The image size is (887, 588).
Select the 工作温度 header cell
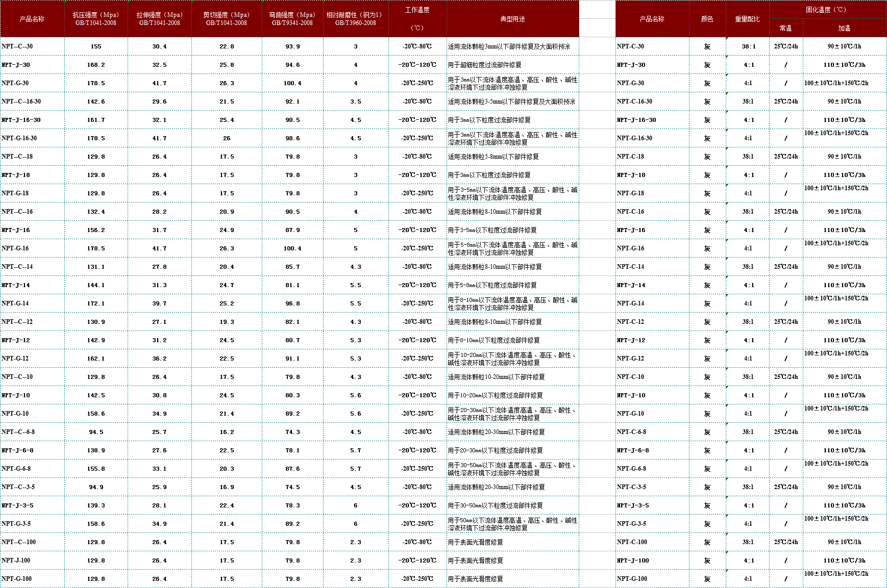pyautogui.click(x=417, y=19)
